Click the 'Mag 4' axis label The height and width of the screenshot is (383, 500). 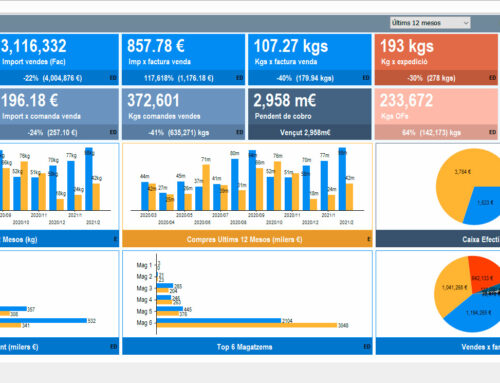point(144,299)
